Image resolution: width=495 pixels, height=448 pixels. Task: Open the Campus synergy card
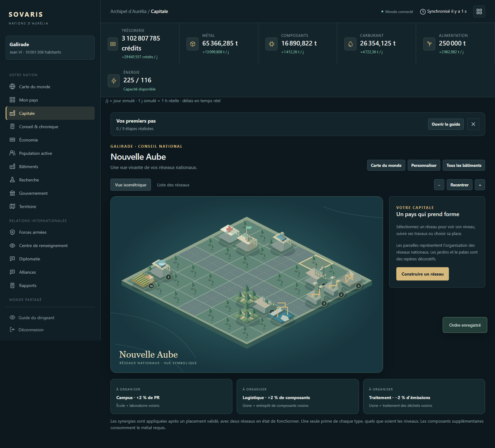click(x=171, y=396)
